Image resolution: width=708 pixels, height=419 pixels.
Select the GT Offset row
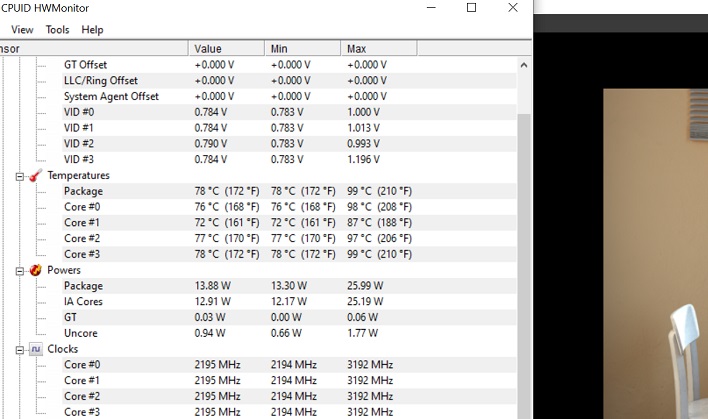pyautogui.click(x=289, y=65)
